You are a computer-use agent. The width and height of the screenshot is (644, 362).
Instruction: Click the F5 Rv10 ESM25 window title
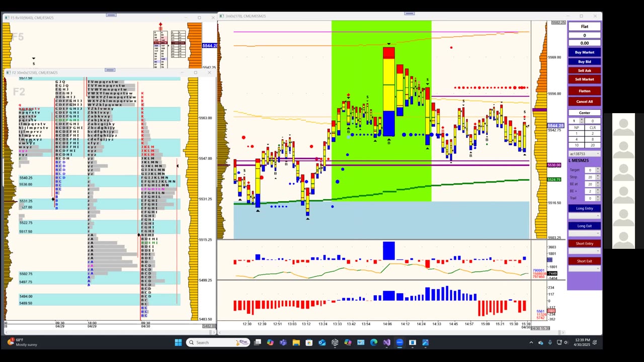click(32, 18)
